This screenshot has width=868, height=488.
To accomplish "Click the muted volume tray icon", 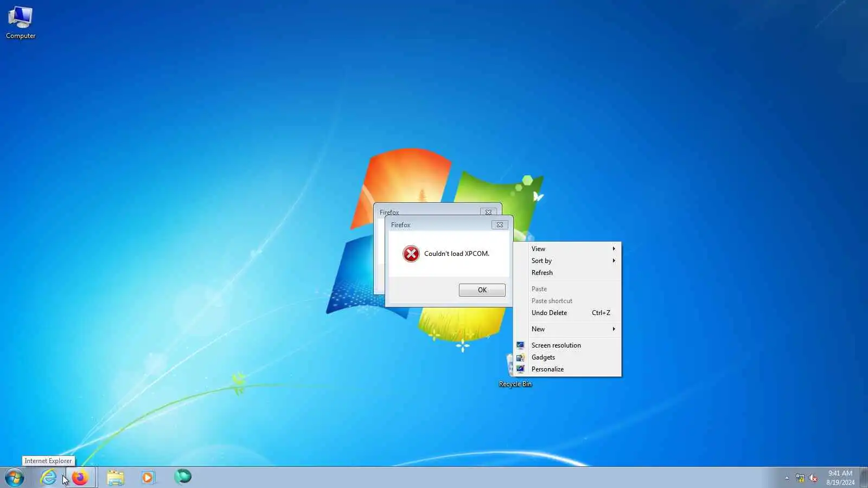I will tap(813, 478).
